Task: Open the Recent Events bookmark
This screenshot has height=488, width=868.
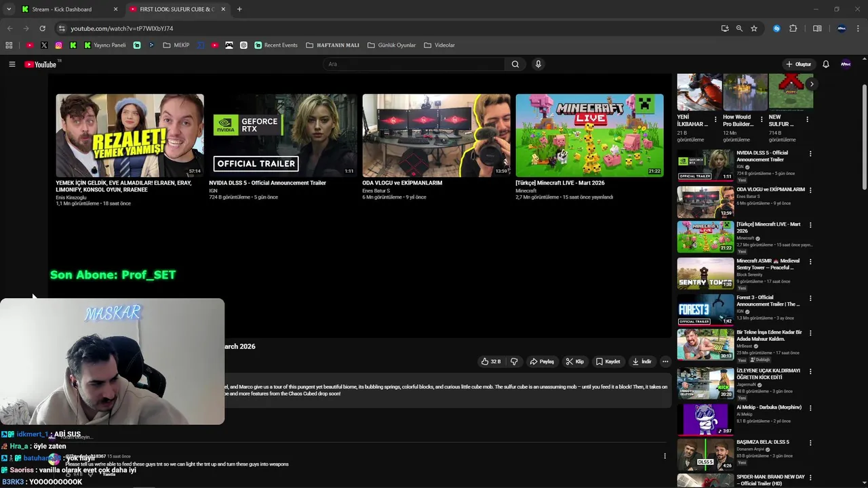Action: pyautogui.click(x=276, y=45)
